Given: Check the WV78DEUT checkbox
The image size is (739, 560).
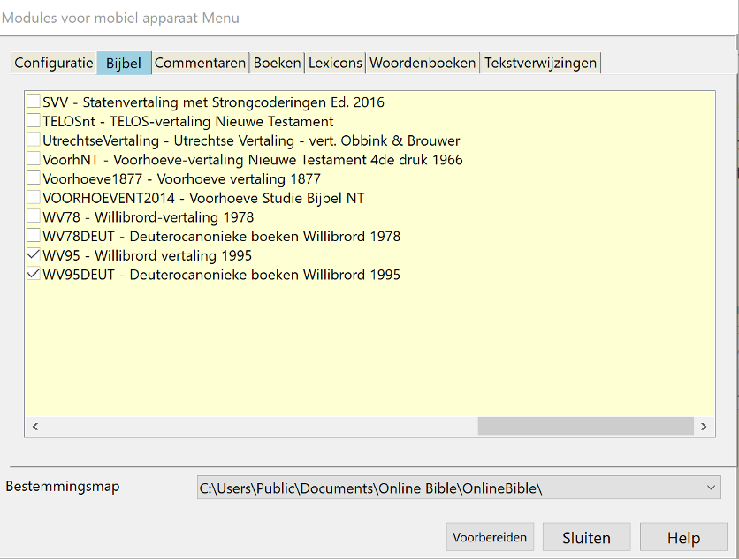Looking at the screenshot, I should click(34, 236).
